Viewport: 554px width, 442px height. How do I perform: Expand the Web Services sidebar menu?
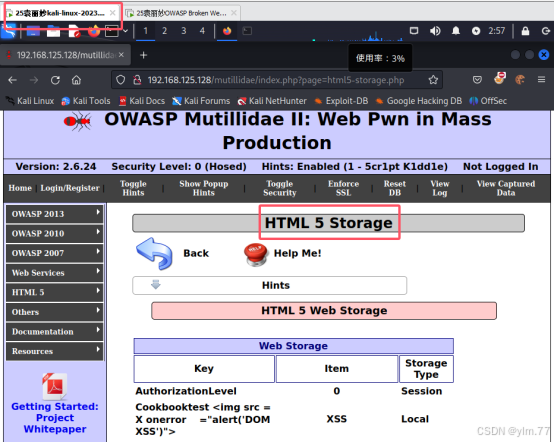(x=54, y=273)
